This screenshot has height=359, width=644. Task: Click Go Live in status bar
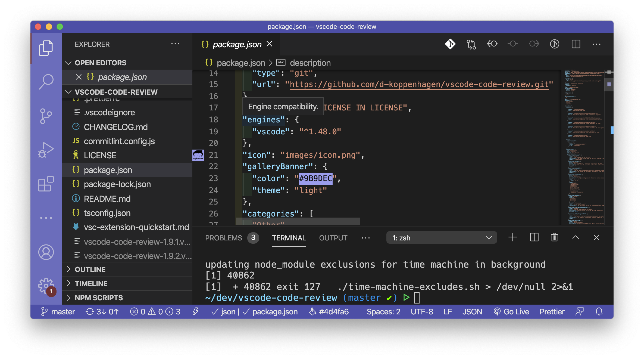pyautogui.click(x=511, y=312)
